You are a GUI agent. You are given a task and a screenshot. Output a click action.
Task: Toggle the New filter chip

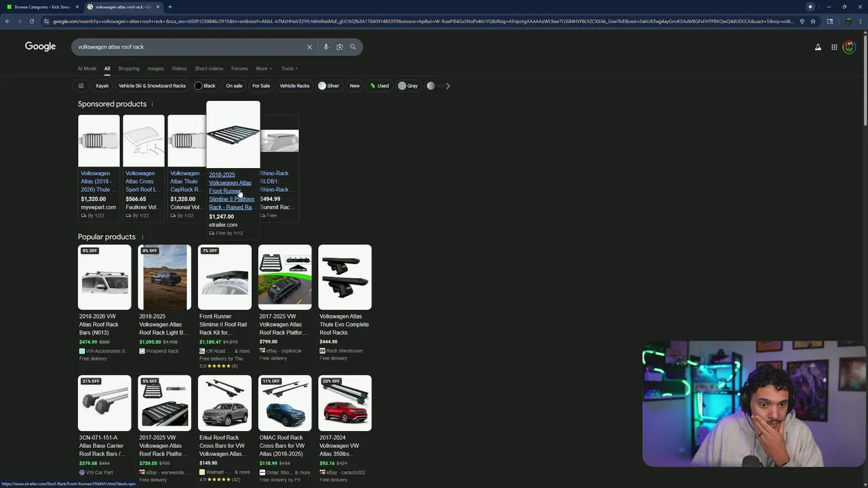pyautogui.click(x=355, y=86)
